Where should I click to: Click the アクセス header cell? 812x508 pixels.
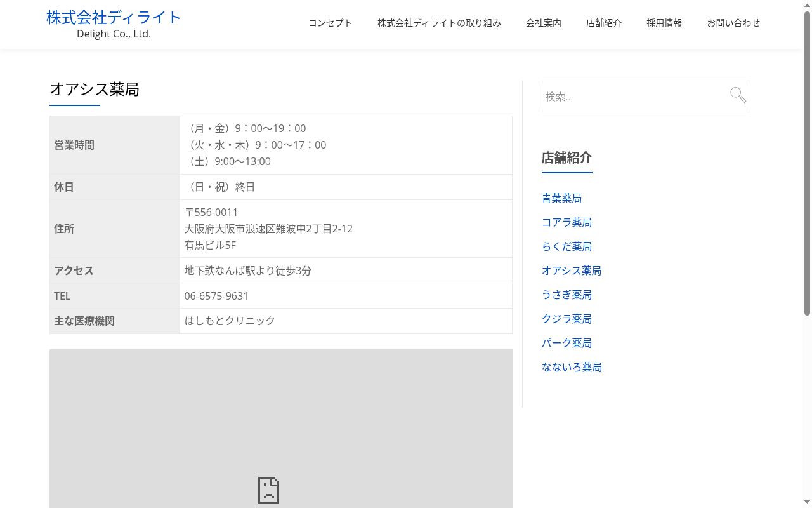pyautogui.click(x=115, y=271)
